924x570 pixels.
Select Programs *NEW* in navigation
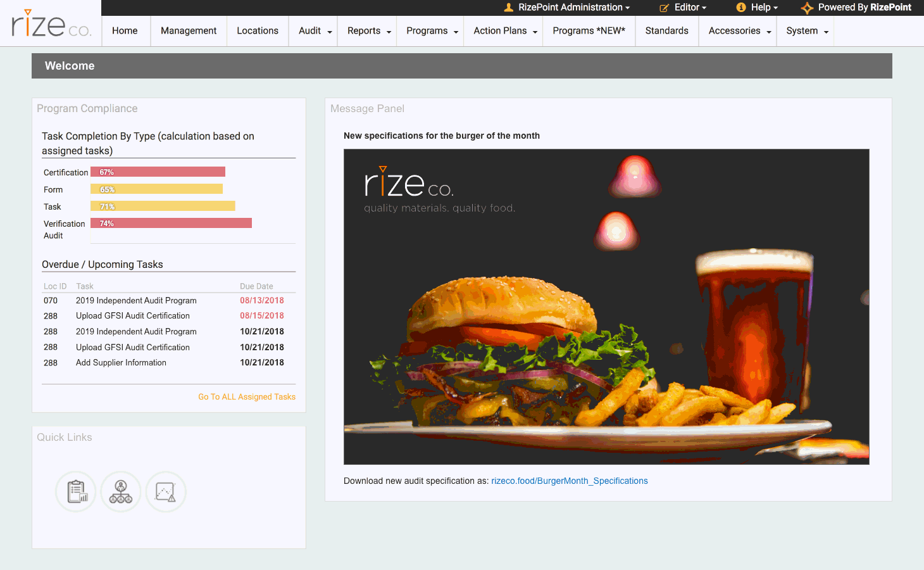[x=589, y=31]
